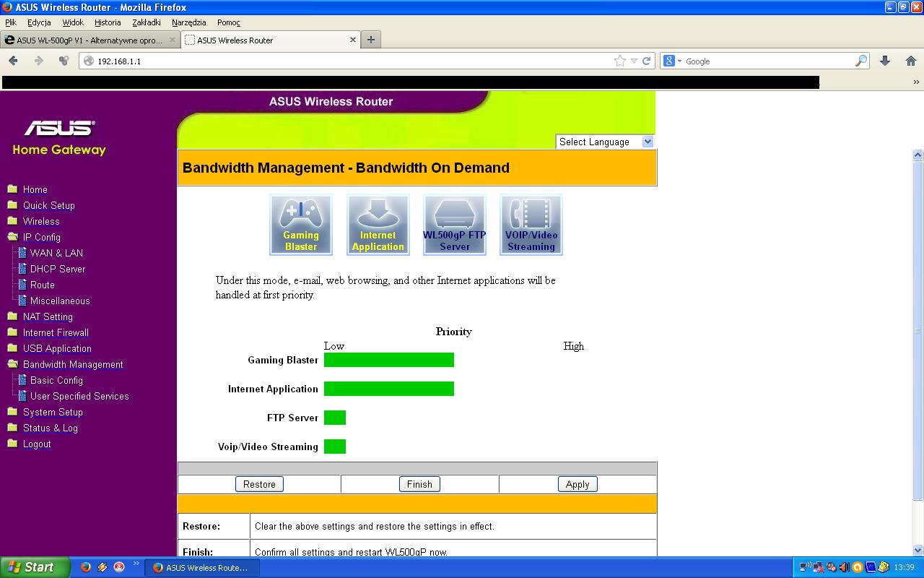Open the Select Language dropdown
Viewport: 924px width, 578px height.
605,142
